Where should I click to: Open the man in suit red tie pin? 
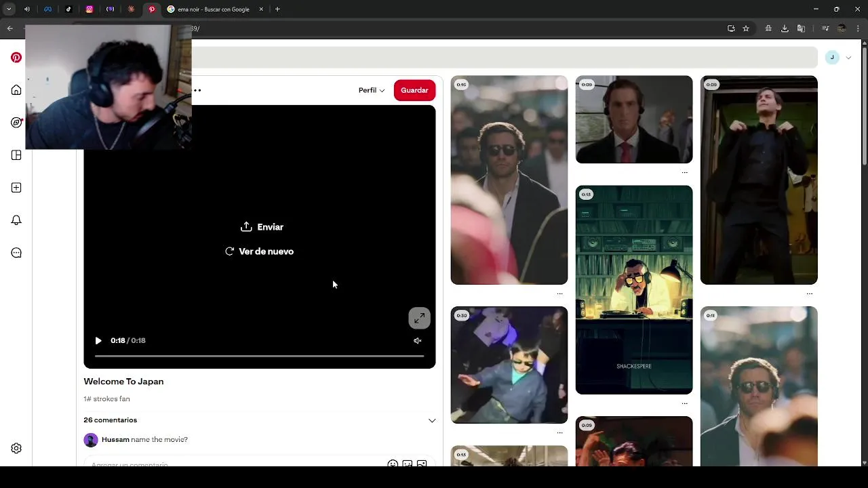pyautogui.click(x=634, y=119)
